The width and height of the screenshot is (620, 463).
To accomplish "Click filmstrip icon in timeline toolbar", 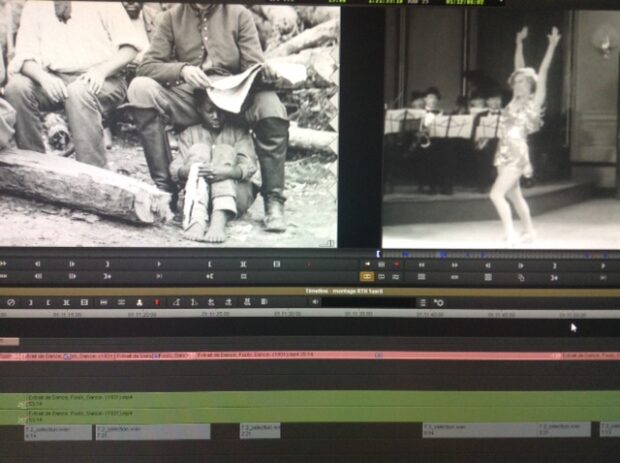I will (x=84, y=302).
